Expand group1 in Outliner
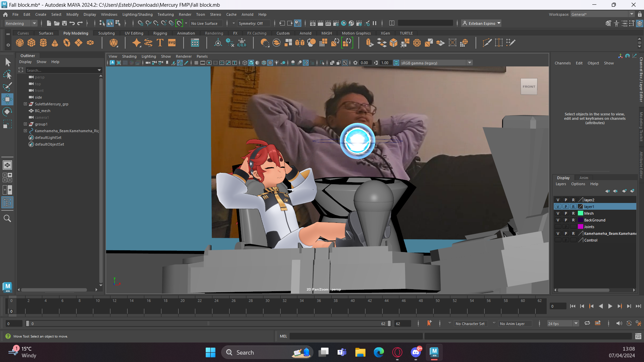 [25, 124]
